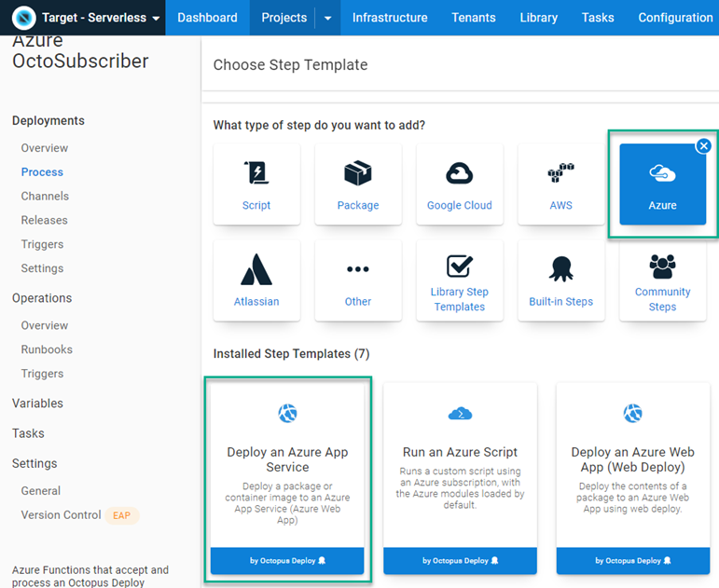Open the Tasks menu in top bar
Screen dimensions: 719x588
598,18
